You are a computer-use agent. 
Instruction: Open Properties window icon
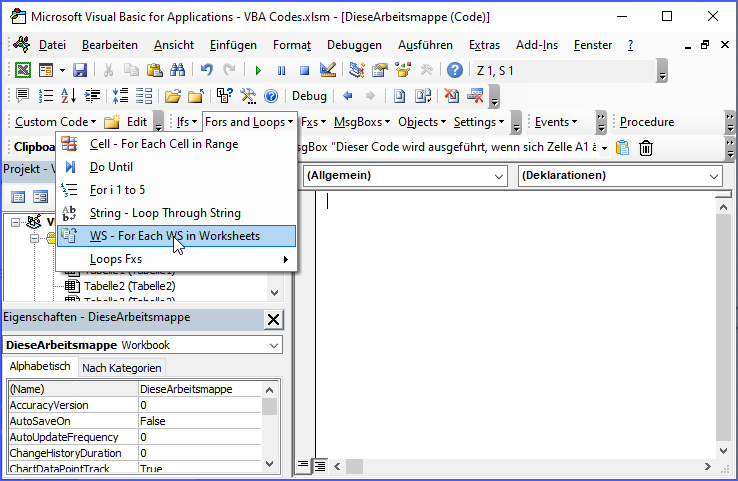(380, 71)
